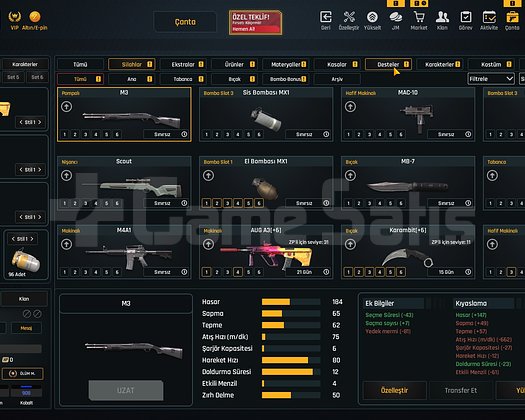This screenshot has height=420, width=525.
Task: Switch to the Ekstralar tab
Action: click(183, 64)
